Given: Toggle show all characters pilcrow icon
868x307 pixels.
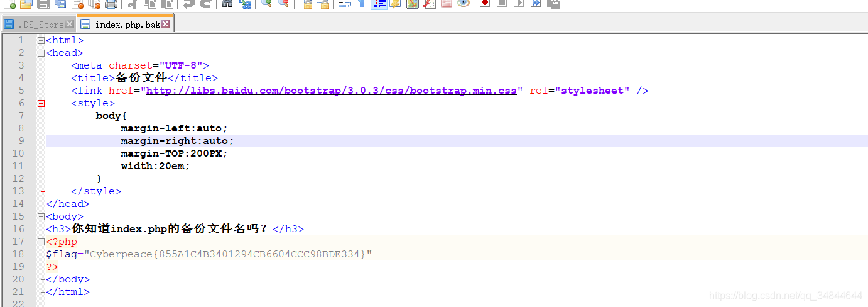Looking at the screenshot, I should tap(362, 3).
